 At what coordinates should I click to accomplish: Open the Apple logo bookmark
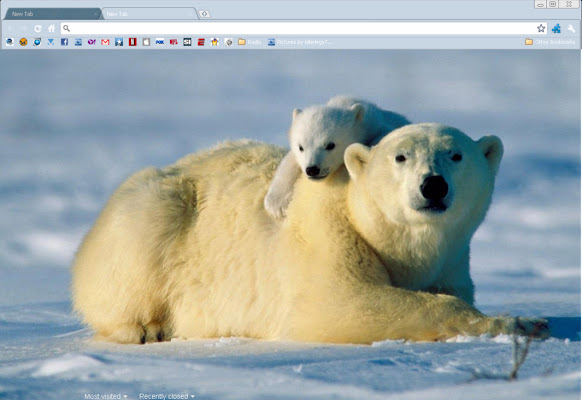146,42
